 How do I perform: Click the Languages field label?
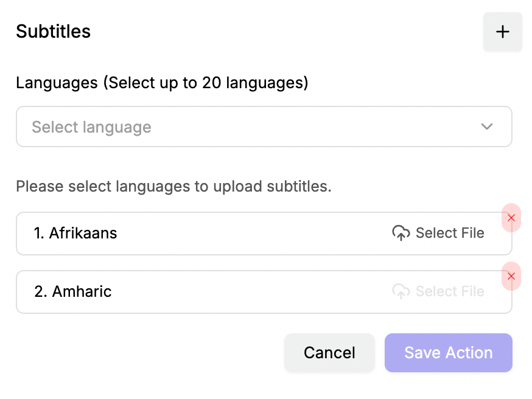[x=57, y=83]
